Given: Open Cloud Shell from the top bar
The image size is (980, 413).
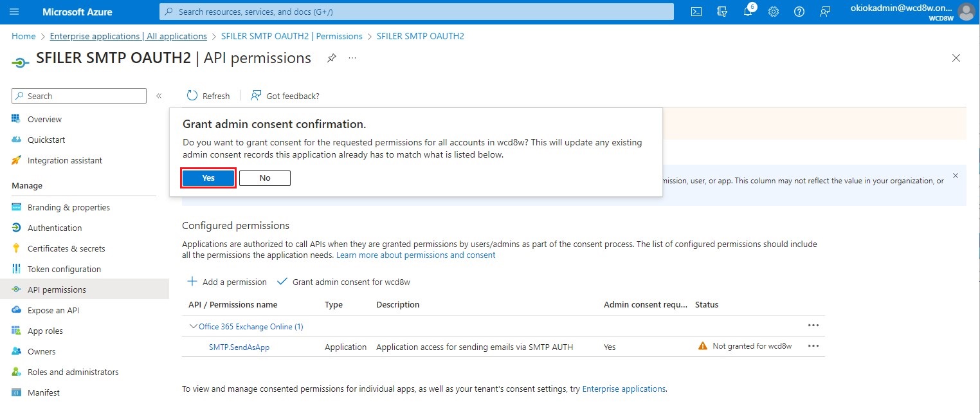Looking at the screenshot, I should [x=696, y=12].
